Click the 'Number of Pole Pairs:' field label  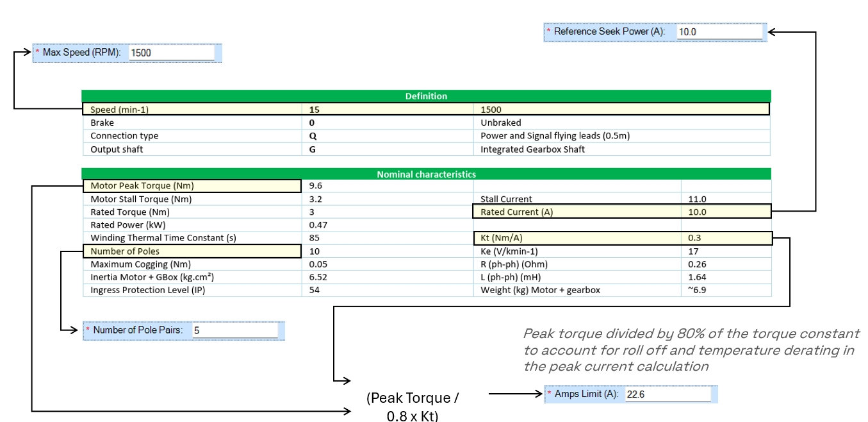pos(138,330)
